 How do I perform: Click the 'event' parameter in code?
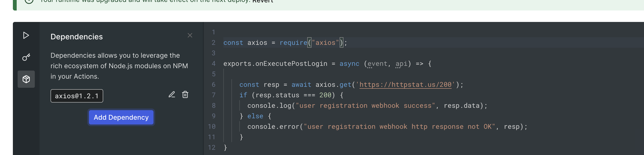point(377,63)
